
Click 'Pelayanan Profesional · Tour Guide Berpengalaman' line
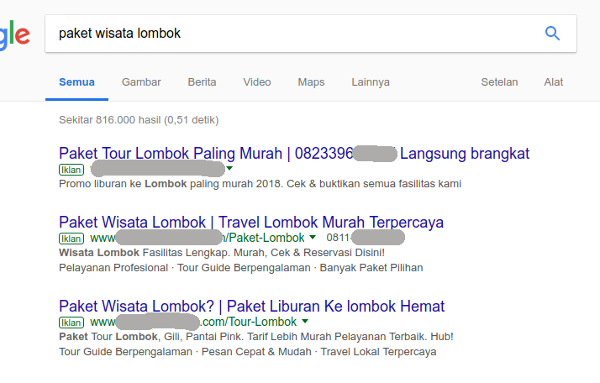(241, 267)
